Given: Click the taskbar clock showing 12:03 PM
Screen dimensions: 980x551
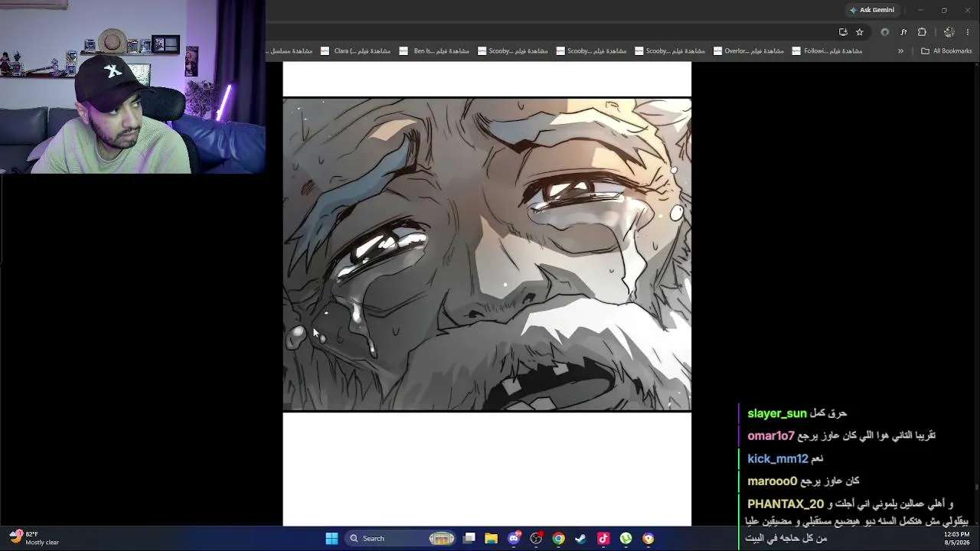Looking at the screenshot, I should 957,538.
